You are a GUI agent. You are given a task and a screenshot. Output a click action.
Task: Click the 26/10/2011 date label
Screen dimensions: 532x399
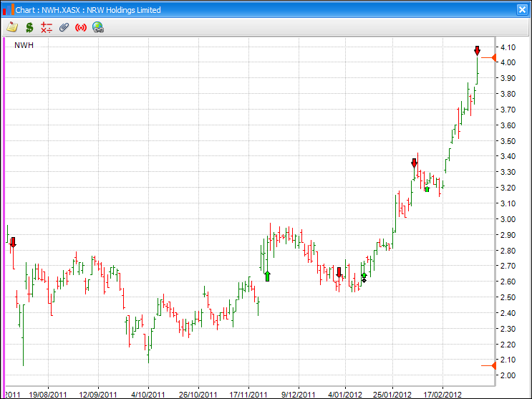click(x=198, y=395)
